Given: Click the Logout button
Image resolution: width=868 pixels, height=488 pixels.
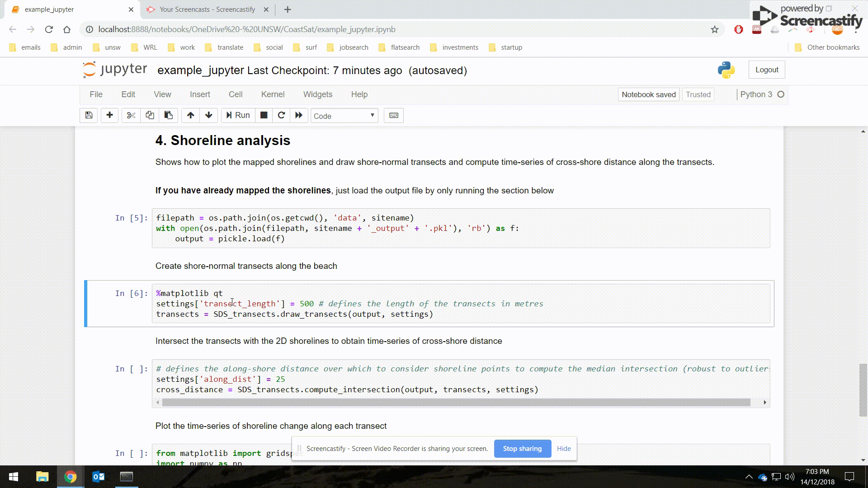Looking at the screenshot, I should coord(767,70).
